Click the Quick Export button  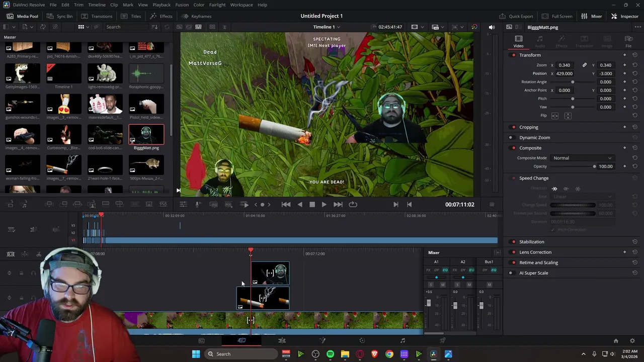point(516,16)
